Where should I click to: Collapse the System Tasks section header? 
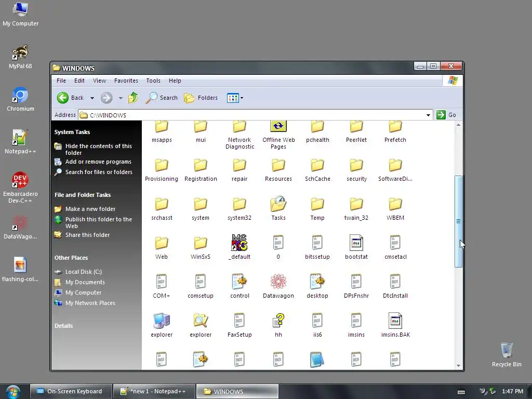[72, 132]
